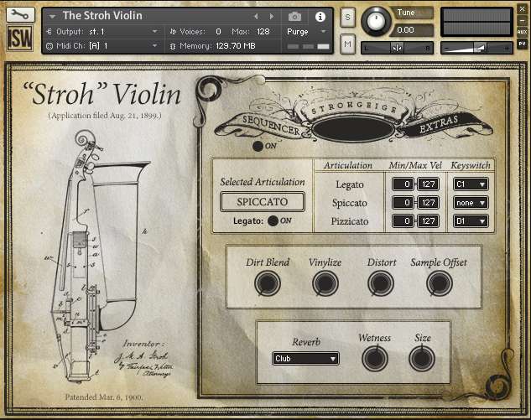Click the Max voices value 128

(263, 32)
